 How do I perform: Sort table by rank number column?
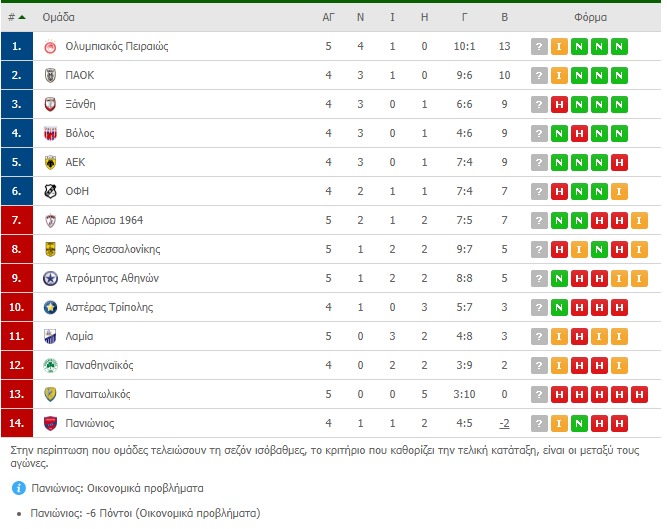pos(17,17)
